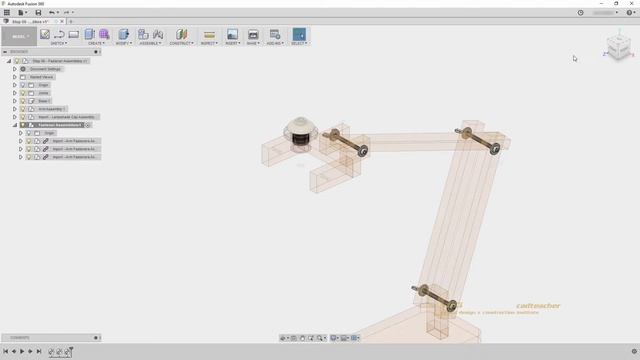
Task: Open Display Settings in navigation bar
Action: pos(334,338)
